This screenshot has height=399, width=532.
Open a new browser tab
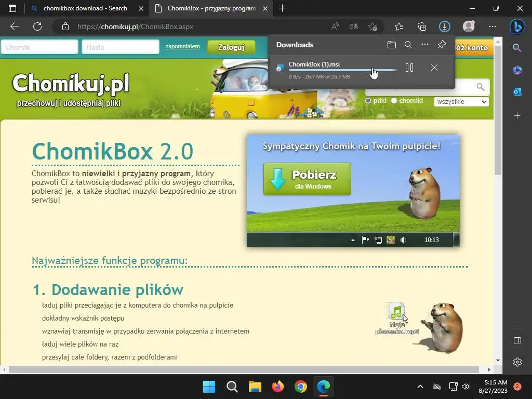point(282,8)
